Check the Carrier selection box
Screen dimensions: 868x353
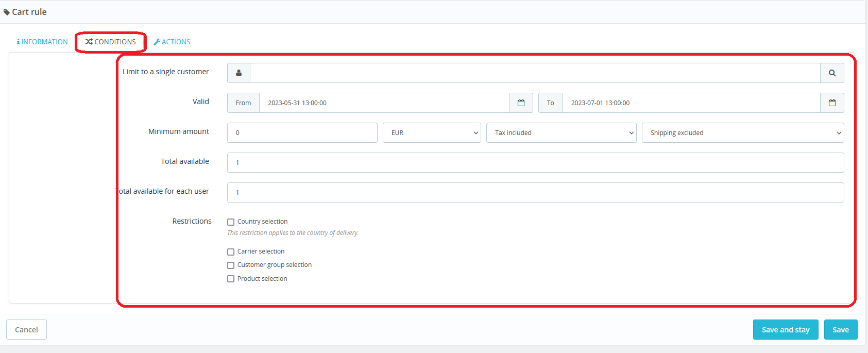(231, 252)
